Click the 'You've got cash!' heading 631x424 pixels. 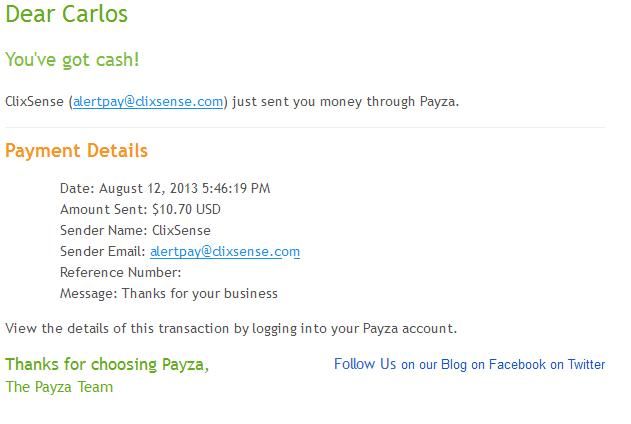(x=72, y=60)
